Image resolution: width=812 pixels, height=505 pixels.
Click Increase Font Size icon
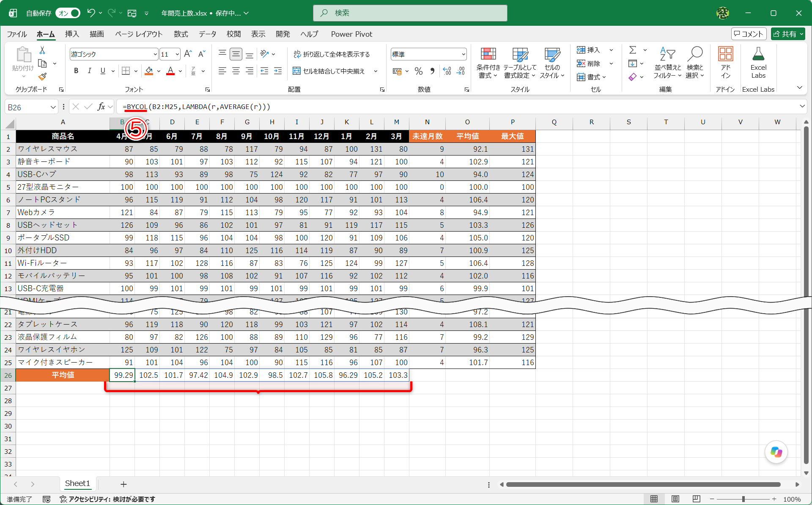coord(188,54)
